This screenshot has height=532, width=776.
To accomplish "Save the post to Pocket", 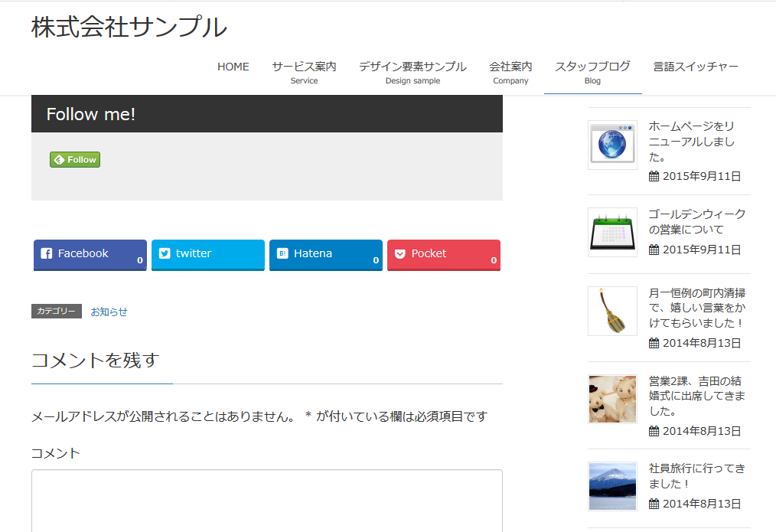I will [443, 255].
